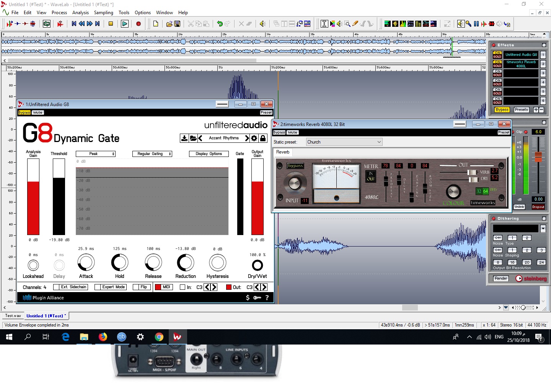Select the Reverb tab in Reverb window

pos(283,152)
